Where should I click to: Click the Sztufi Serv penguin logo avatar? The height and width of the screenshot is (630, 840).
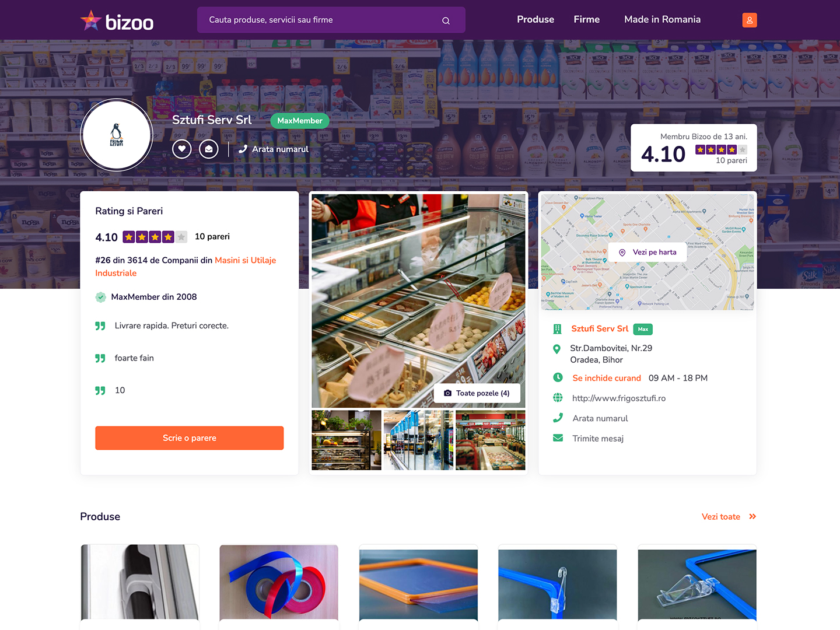117,135
